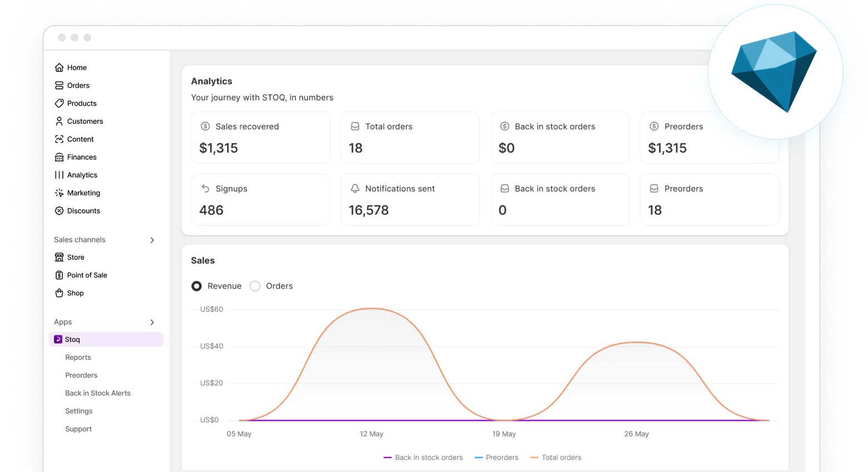Click the 12 May axis label
The height and width of the screenshot is (472, 868).
tap(372, 434)
